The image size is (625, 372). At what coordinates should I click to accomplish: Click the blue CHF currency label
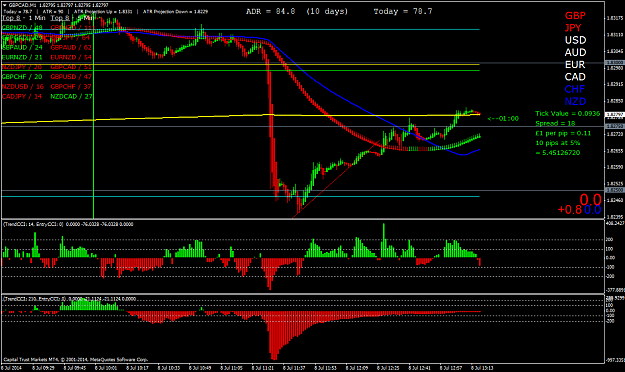[x=575, y=89]
